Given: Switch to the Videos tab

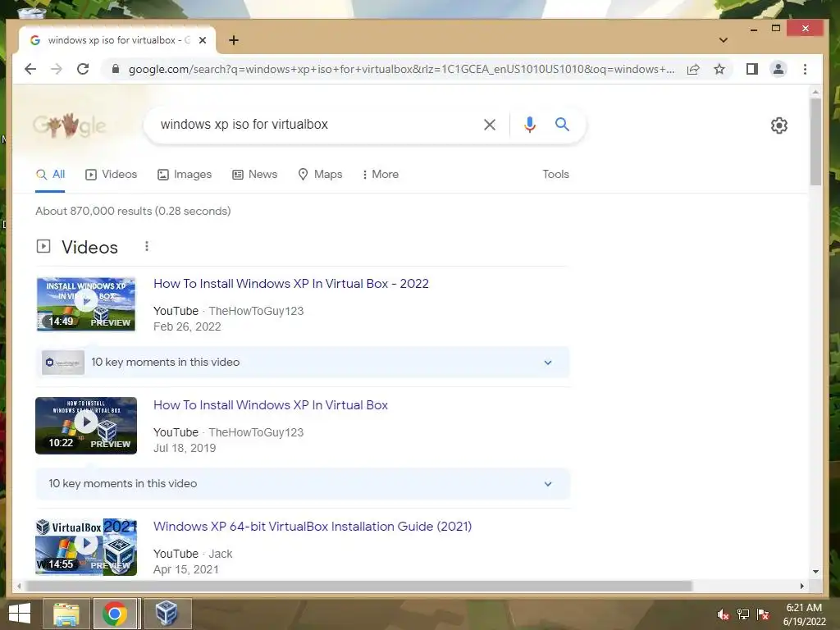Looking at the screenshot, I should click(112, 175).
